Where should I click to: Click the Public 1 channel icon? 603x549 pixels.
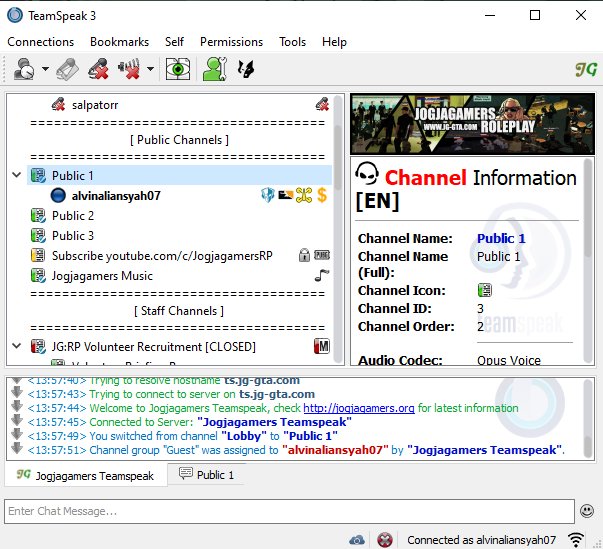(x=38, y=175)
